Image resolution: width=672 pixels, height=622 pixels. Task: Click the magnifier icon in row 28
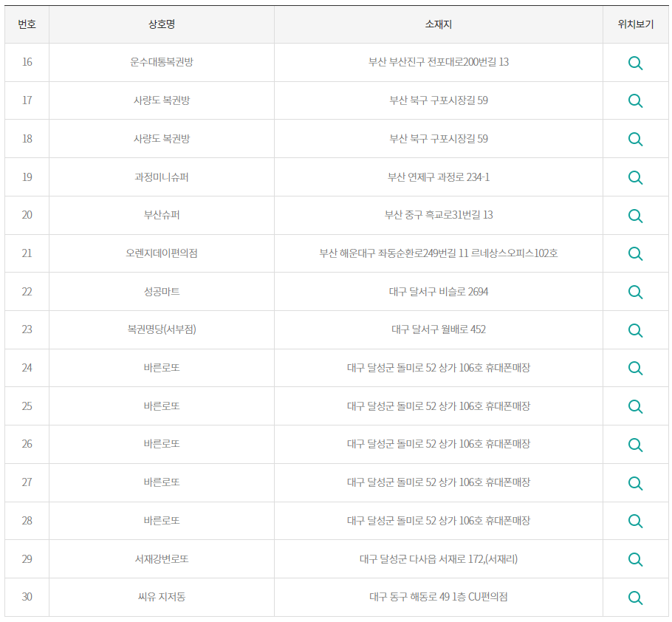click(x=635, y=522)
